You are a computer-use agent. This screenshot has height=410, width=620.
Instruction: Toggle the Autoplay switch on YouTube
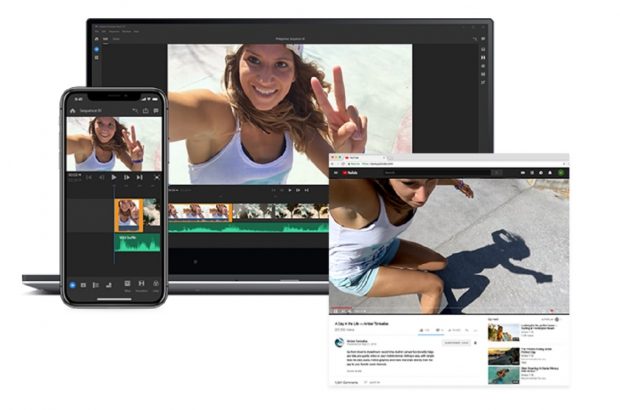point(557,319)
